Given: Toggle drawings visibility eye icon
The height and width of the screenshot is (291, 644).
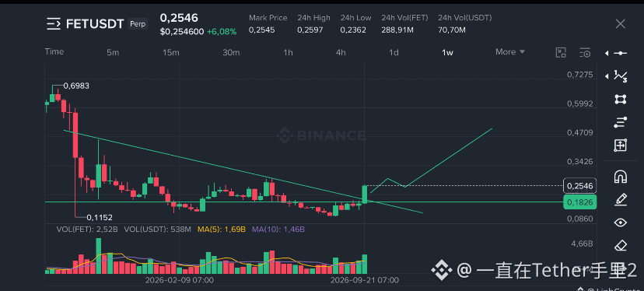Looking at the screenshot, I should pos(620,223).
